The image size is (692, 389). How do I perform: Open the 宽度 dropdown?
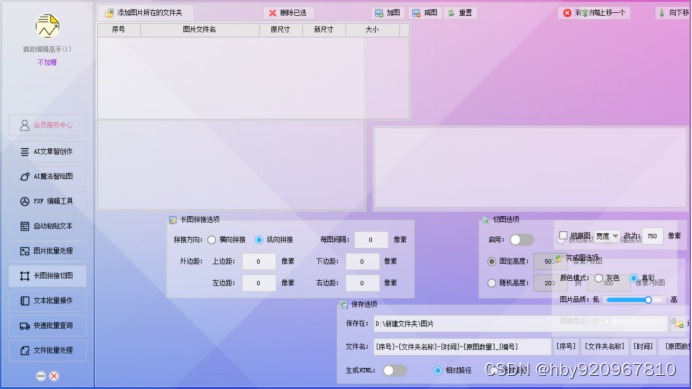point(606,236)
